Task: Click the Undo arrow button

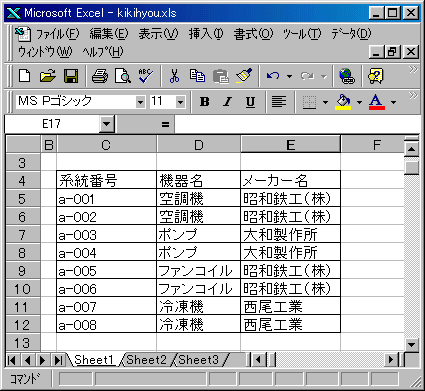Action: point(273,76)
